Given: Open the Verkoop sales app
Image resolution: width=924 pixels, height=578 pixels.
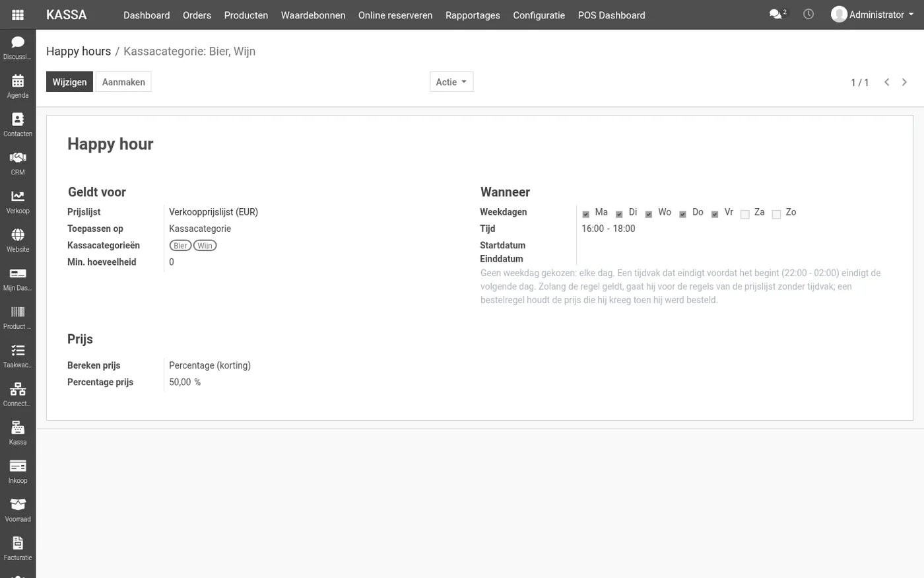Looking at the screenshot, I should (x=18, y=201).
